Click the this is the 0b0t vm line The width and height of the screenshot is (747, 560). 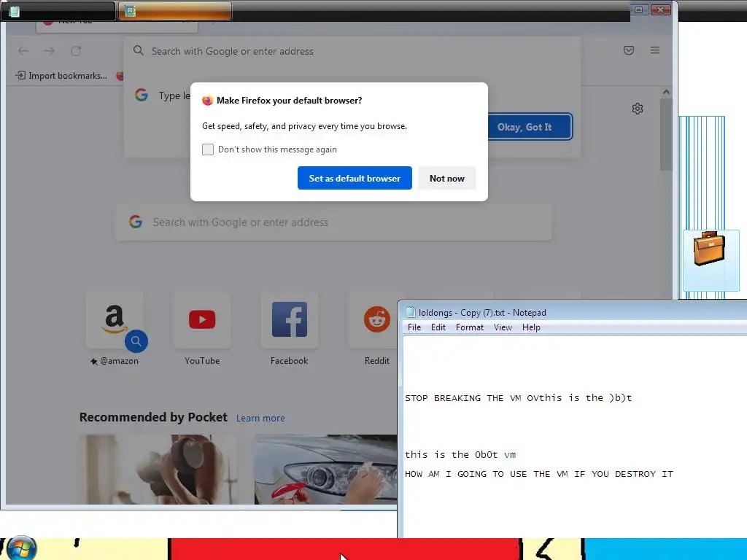tap(460, 454)
